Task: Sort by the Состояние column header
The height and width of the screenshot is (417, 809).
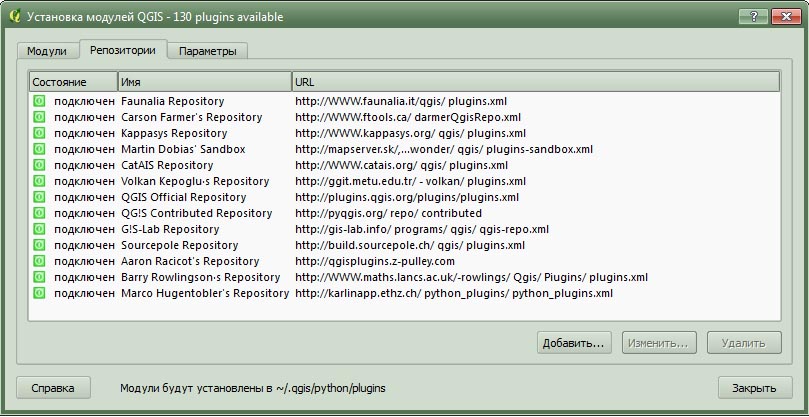Action: tap(73, 82)
